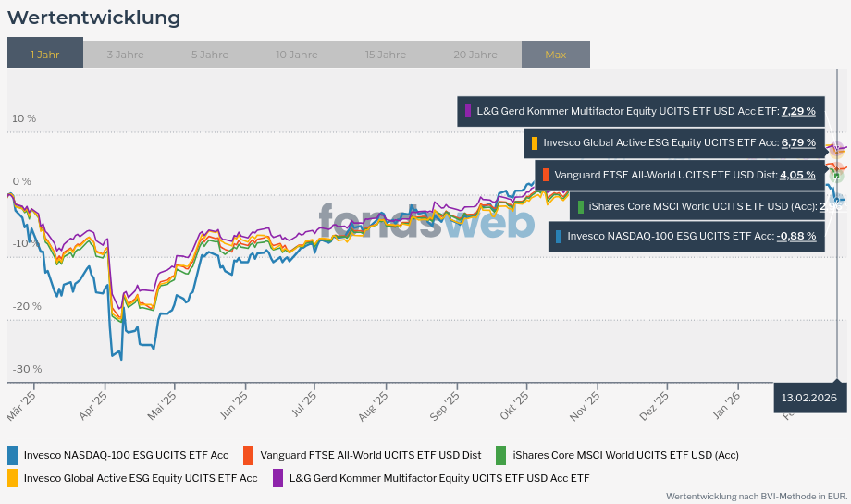Screen dimensions: 851x504
Task: Click the Sep '25 axis label
Action: tap(445, 406)
